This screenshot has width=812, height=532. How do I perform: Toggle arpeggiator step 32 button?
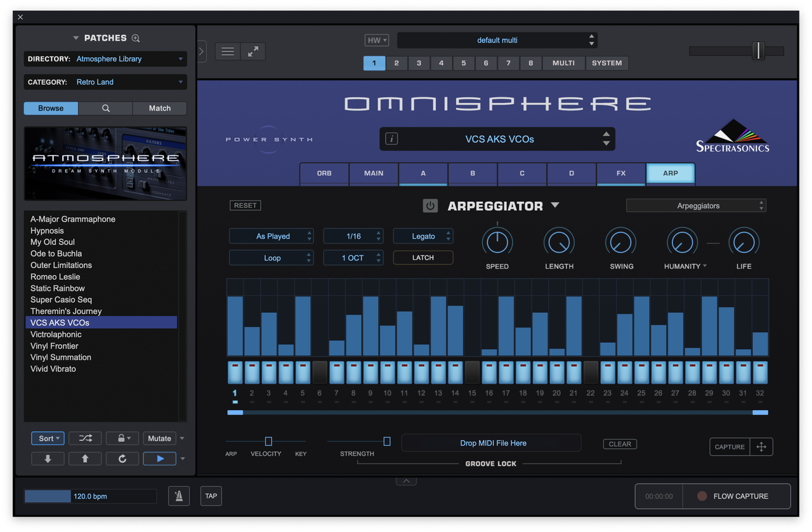pos(760,373)
